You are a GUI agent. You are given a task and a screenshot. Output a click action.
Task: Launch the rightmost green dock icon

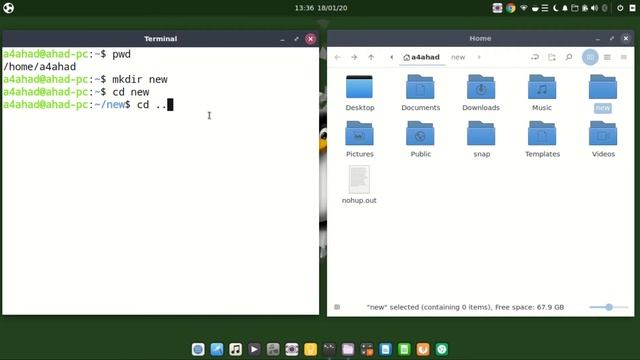coord(442,349)
